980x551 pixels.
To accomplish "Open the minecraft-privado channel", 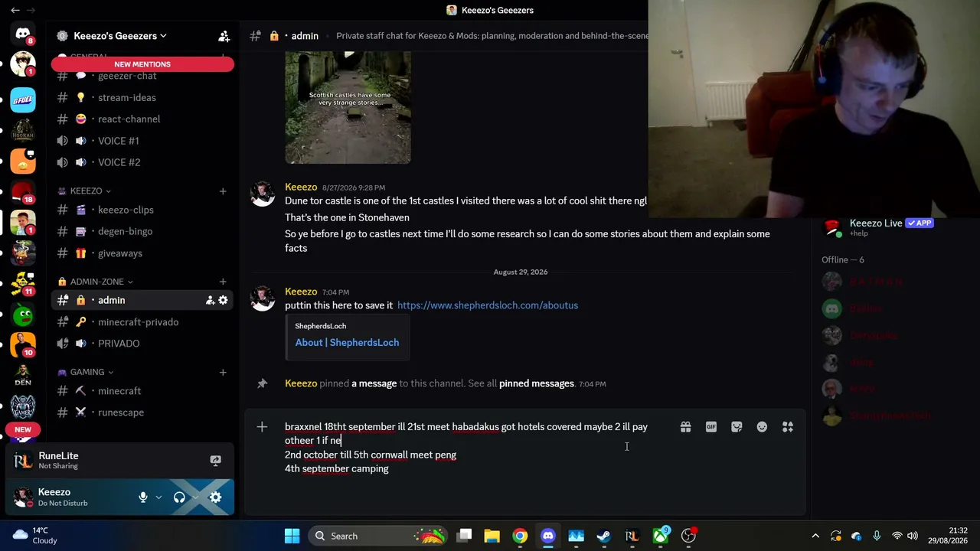I will click(142, 322).
